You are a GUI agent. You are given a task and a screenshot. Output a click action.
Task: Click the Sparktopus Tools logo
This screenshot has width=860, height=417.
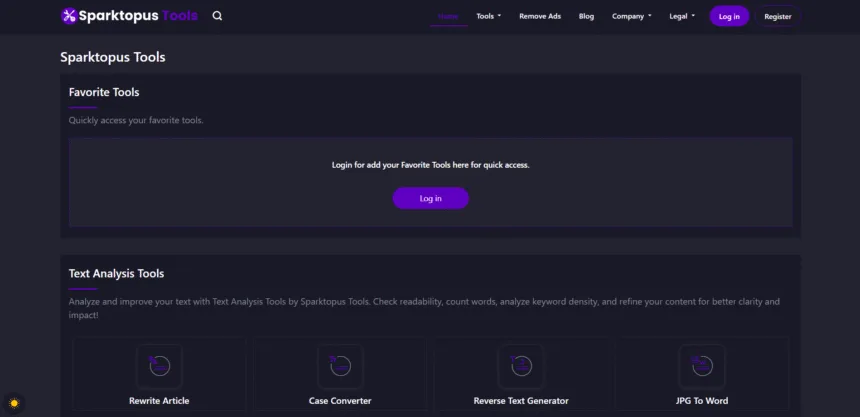pyautogui.click(x=129, y=16)
